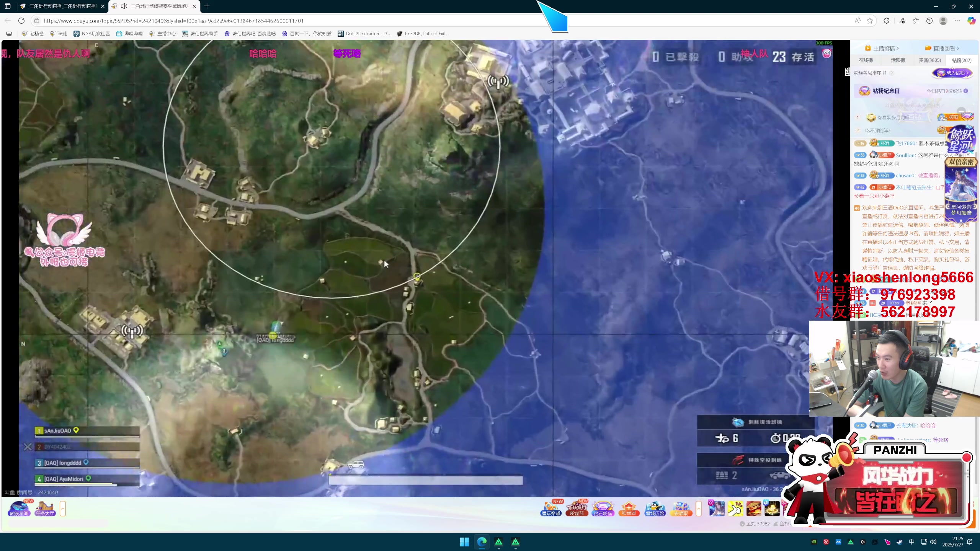Open a new browser tab
The width and height of the screenshot is (980, 551).
click(x=207, y=6)
